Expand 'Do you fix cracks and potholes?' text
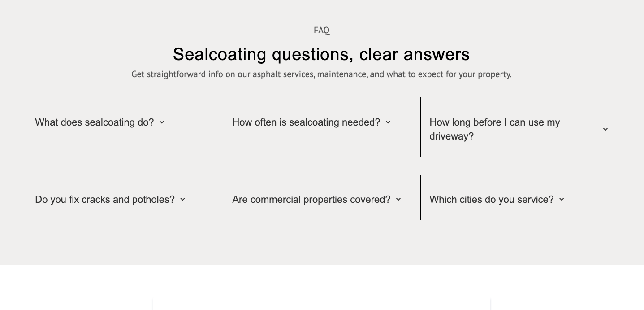 (104, 200)
